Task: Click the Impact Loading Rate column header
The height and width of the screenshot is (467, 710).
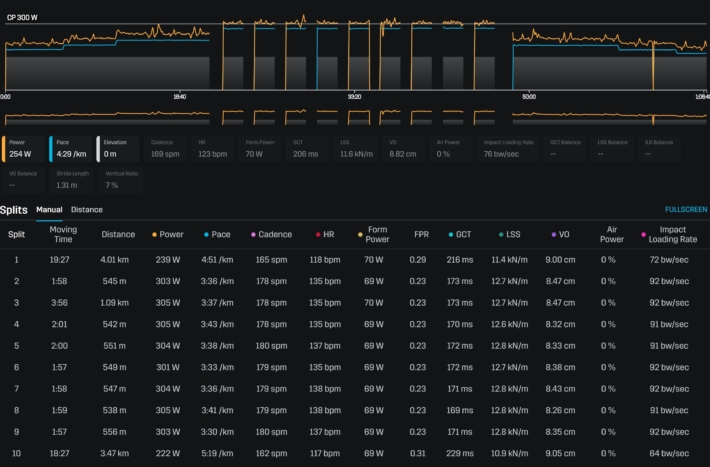Action: pyautogui.click(x=672, y=235)
